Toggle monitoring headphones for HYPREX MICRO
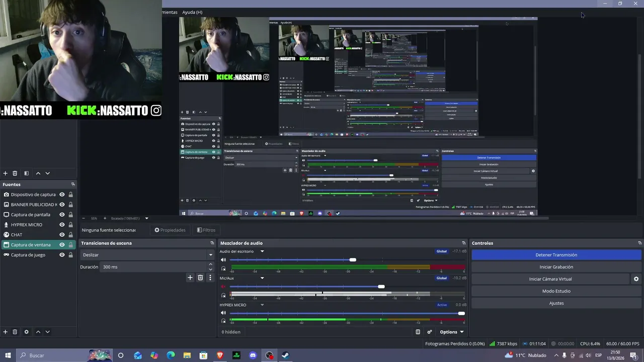Screen dimensions: 644x362 coord(223,321)
